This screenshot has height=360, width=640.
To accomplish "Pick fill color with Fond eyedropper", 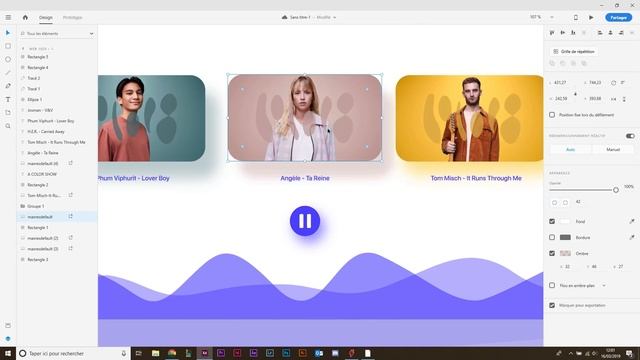I will click(632, 221).
